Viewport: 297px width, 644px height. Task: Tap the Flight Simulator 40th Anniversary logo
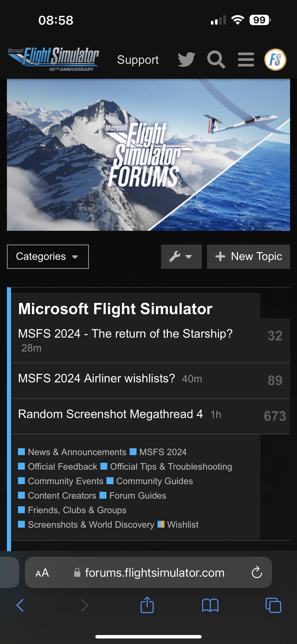[x=53, y=59]
